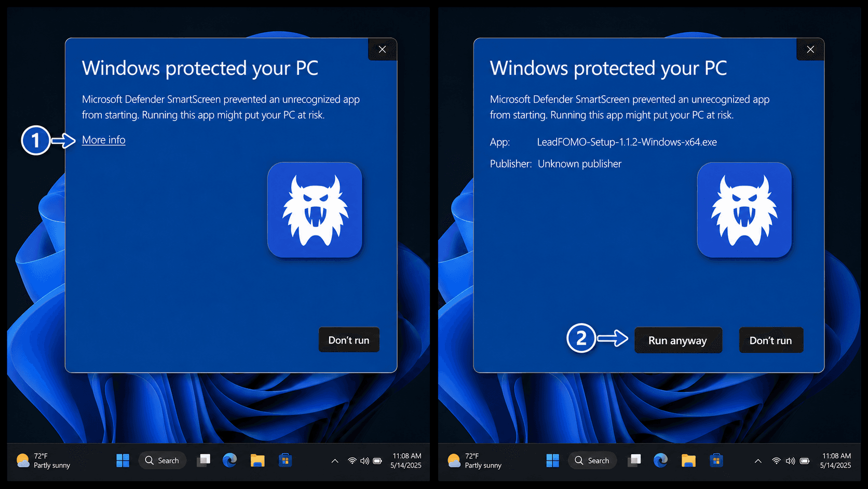Close the right SmartScreen dialog
Image resolution: width=868 pixels, height=489 pixels.
810,49
